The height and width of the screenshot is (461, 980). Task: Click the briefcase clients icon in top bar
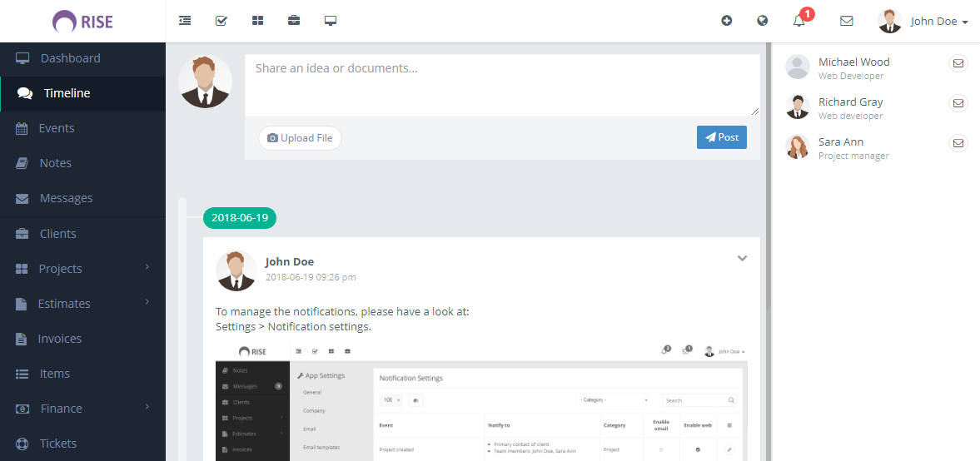click(x=294, y=21)
